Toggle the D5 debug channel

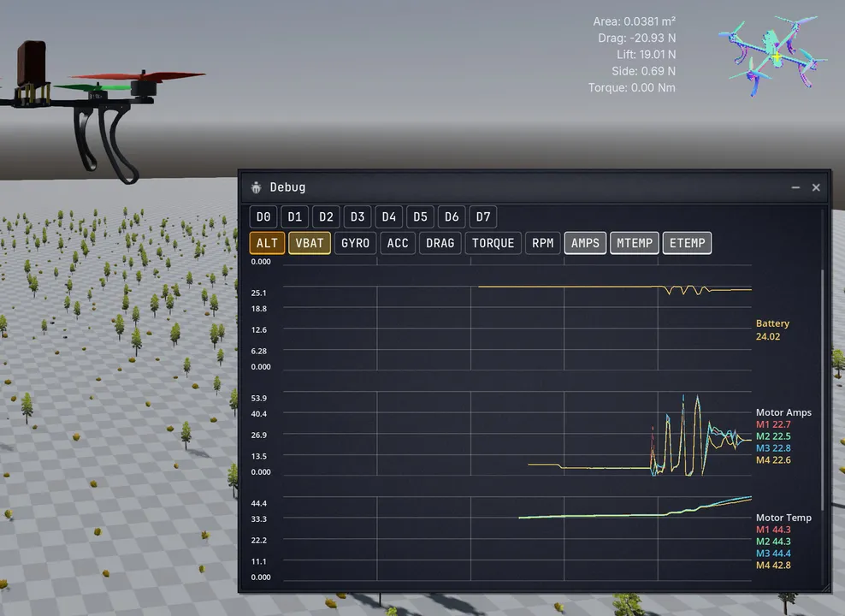tap(420, 216)
